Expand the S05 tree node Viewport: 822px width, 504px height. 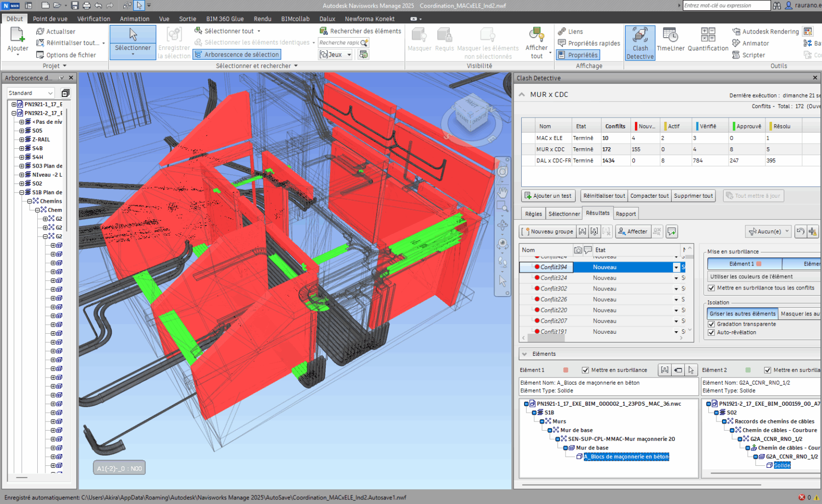click(22, 131)
